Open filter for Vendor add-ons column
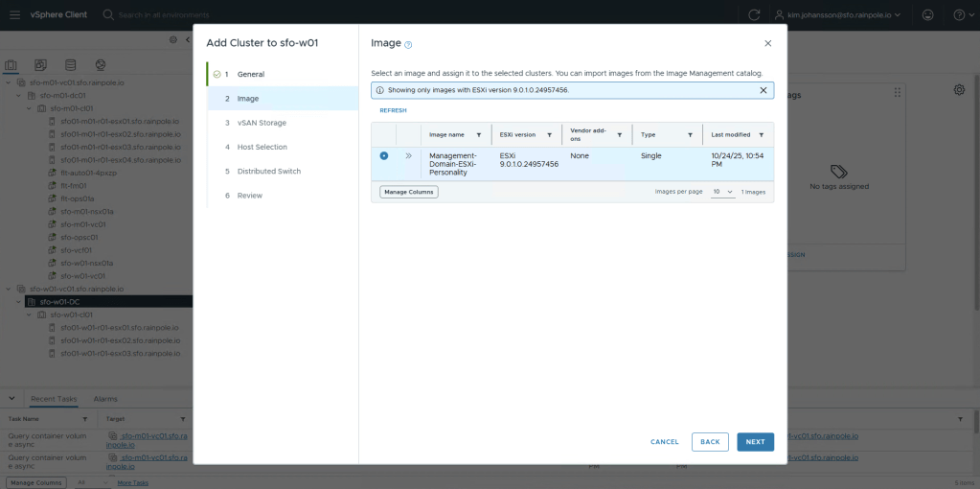Viewport: 980px width, 489px height. pyautogui.click(x=620, y=135)
